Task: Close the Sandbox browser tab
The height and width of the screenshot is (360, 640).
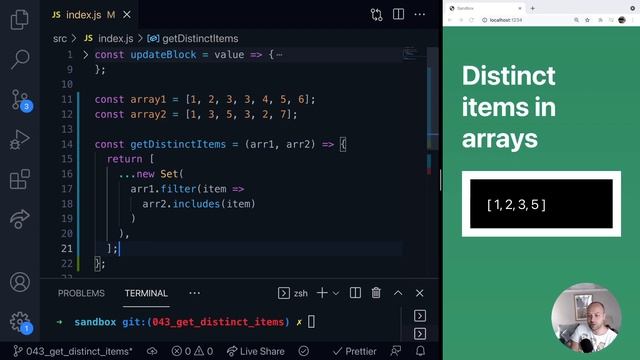Action: click(520, 8)
